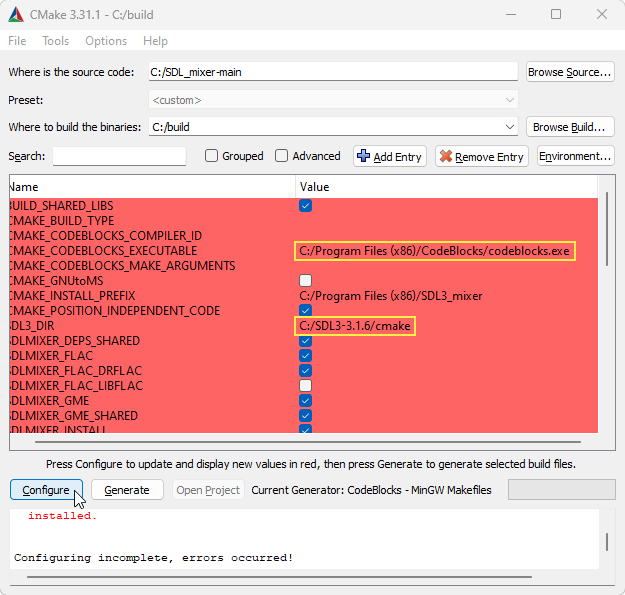Enable the SDLMIXER_FLAC_LIBFLAC checkbox
The width and height of the screenshot is (625, 595).
(305, 386)
